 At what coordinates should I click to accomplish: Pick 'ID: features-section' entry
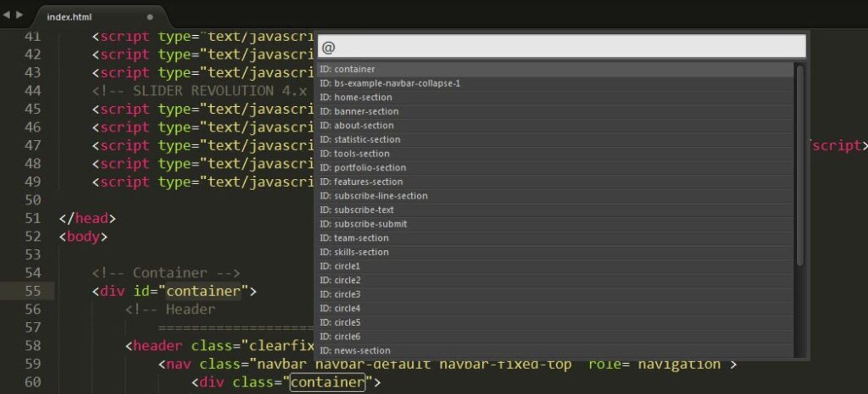555,182
